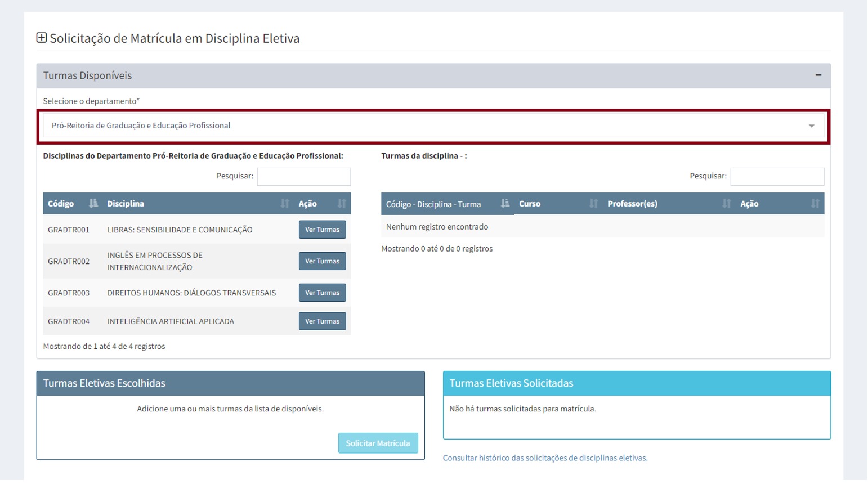Focus the classes Pesquisar search field
This screenshot has height=484, width=868.
tap(777, 177)
